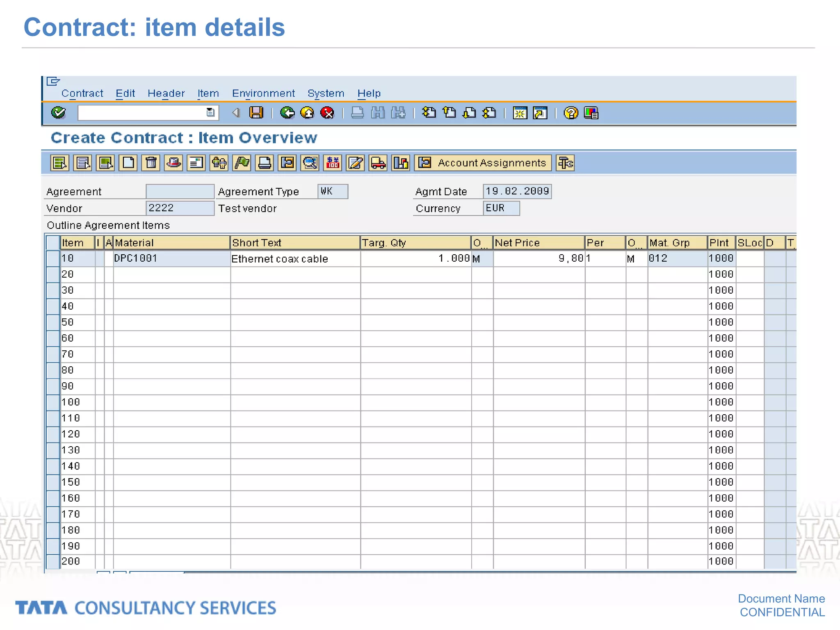Click the select-all box in table corner

pyautogui.click(x=53, y=243)
